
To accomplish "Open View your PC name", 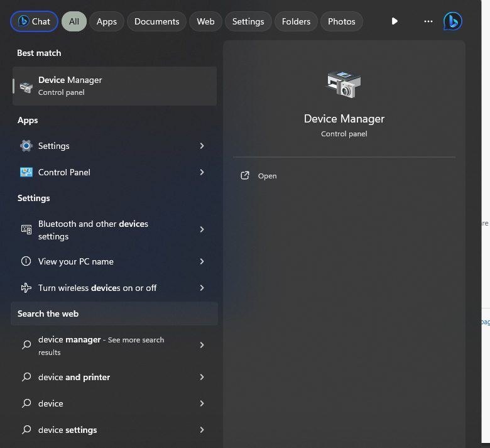I will click(115, 261).
